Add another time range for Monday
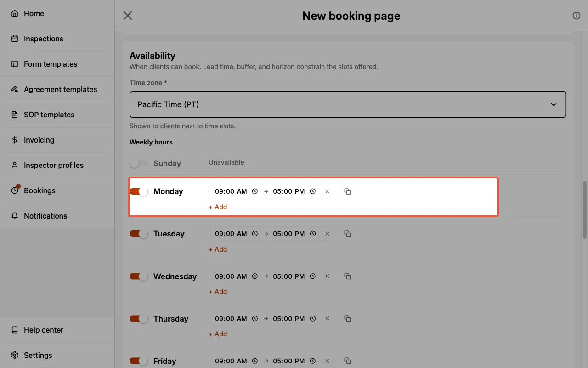Viewport: 588px width, 368px height. 218,207
